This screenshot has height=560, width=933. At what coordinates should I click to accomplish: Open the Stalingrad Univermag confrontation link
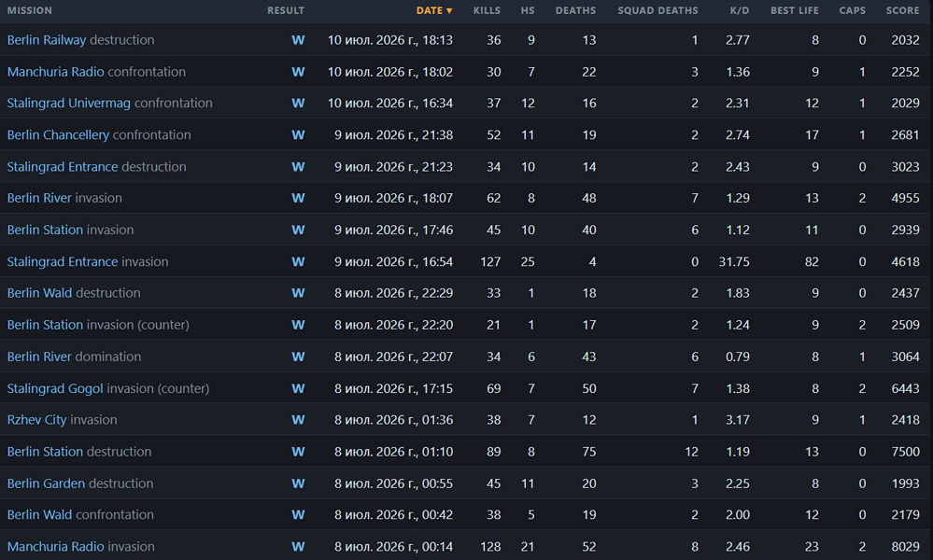point(109,103)
